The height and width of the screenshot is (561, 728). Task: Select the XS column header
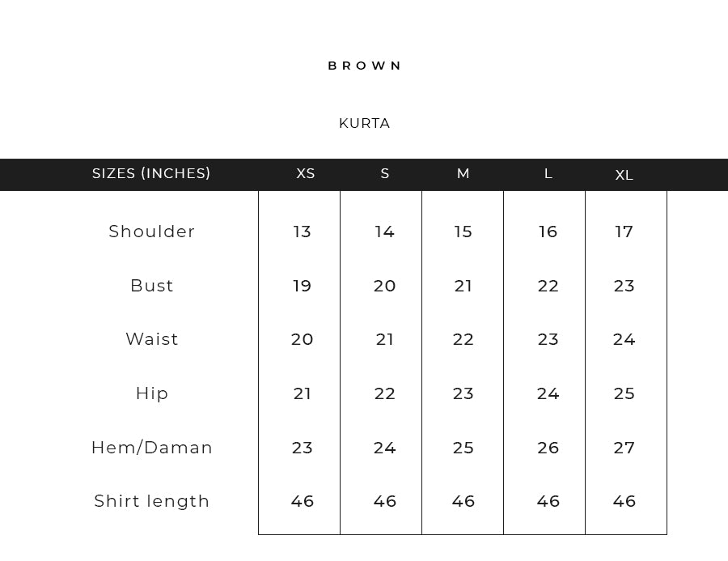click(306, 174)
